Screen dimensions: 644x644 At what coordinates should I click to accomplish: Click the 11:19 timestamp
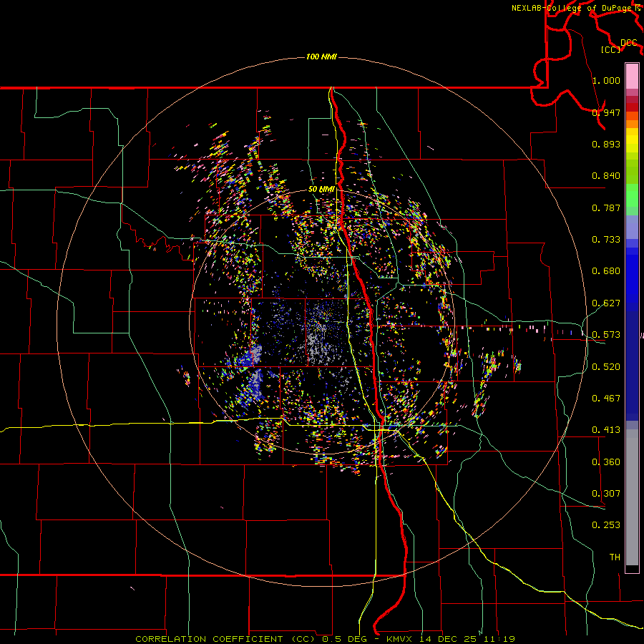point(499,639)
